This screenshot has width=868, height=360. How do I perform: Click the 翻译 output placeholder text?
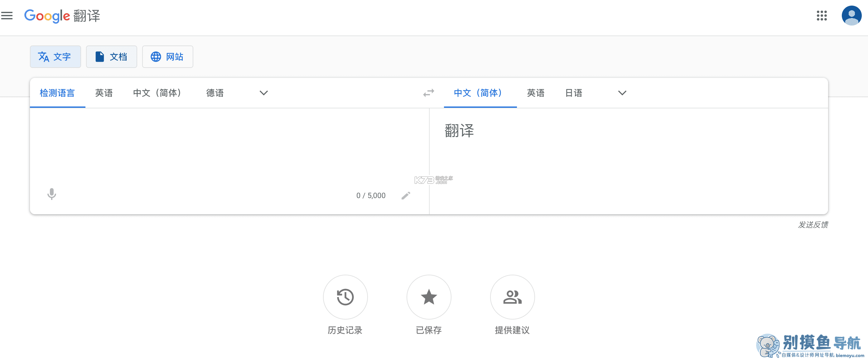[x=459, y=130]
